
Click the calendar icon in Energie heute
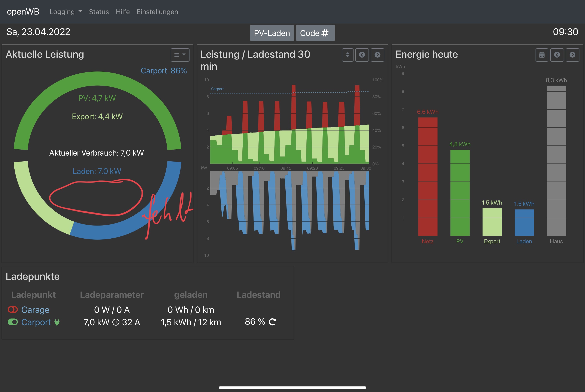[542, 55]
